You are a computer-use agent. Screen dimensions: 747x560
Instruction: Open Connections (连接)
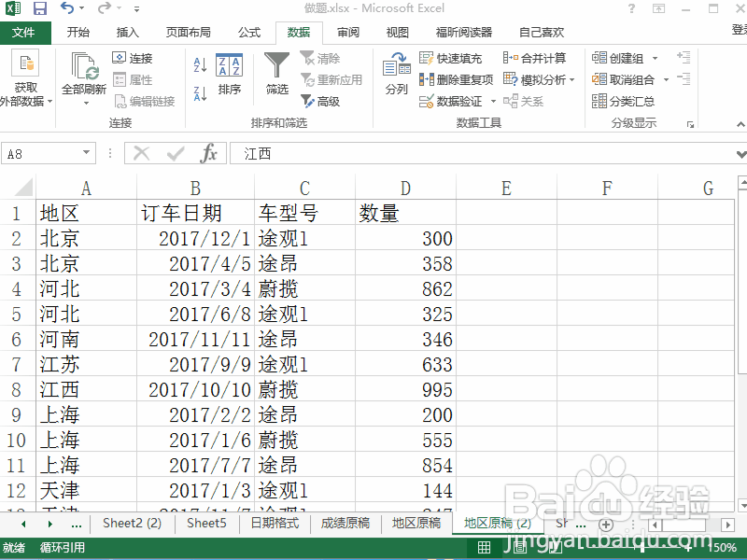click(133, 58)
